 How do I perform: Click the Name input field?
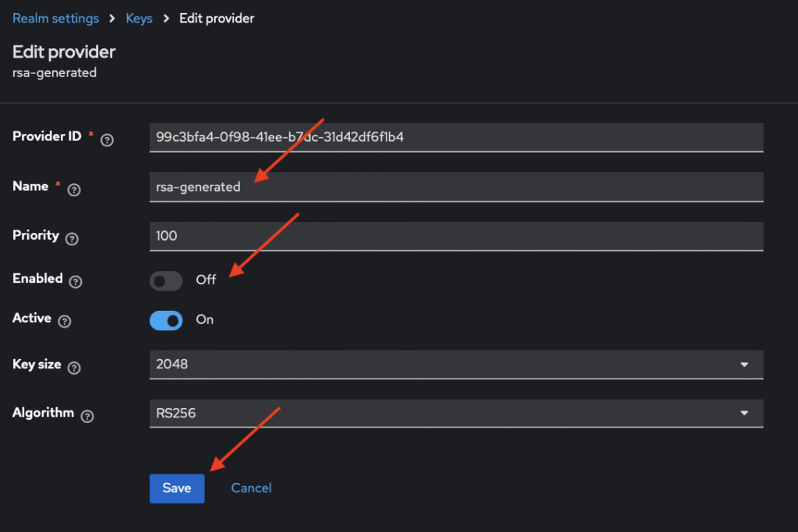[456, 187]
